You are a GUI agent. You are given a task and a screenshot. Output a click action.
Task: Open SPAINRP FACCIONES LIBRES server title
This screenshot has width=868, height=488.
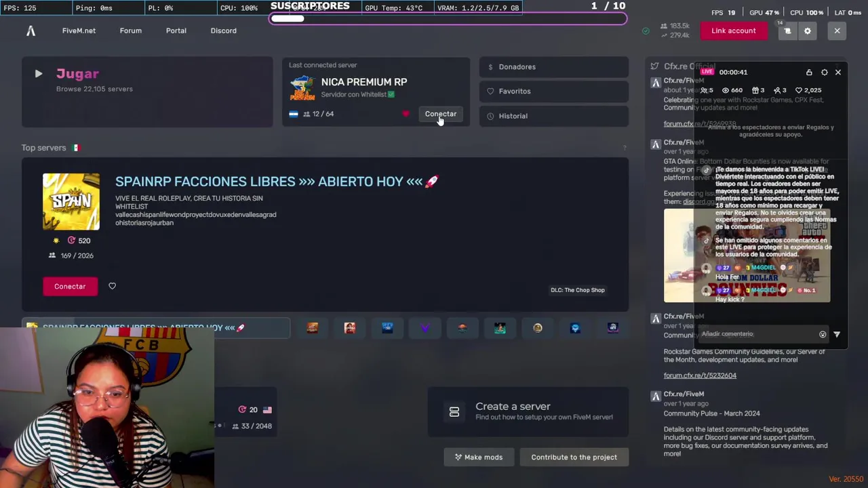pos(277,182)
